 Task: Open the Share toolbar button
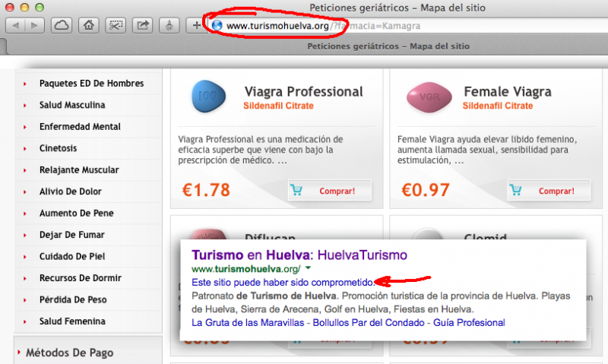click(142, 26)
